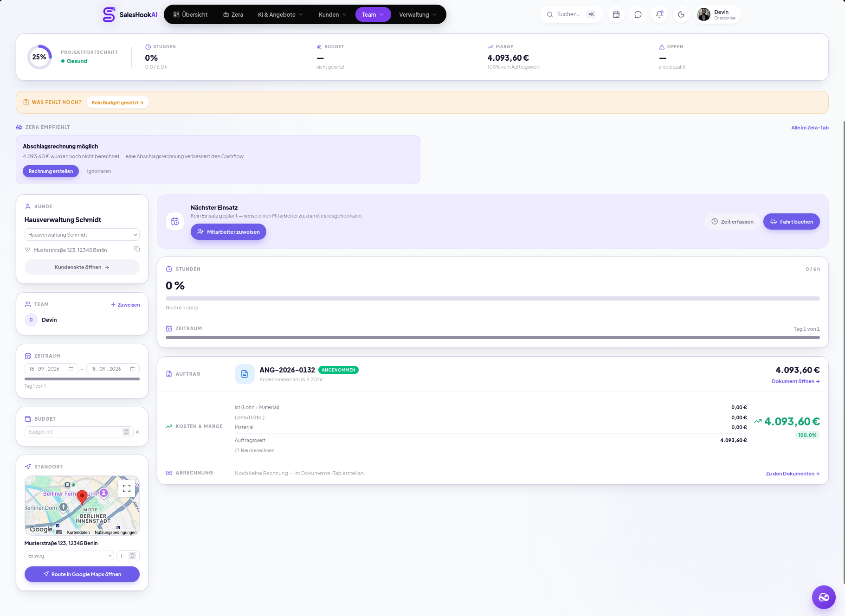
Task: Open the Zera assistant floating button
Action: coord(824,597)
